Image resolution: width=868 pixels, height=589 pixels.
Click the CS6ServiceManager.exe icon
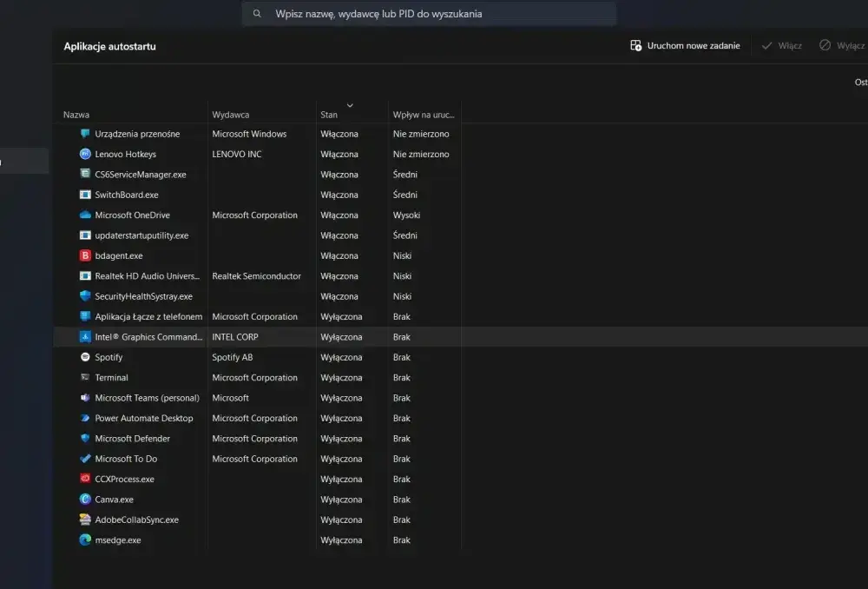pos(85,174)
